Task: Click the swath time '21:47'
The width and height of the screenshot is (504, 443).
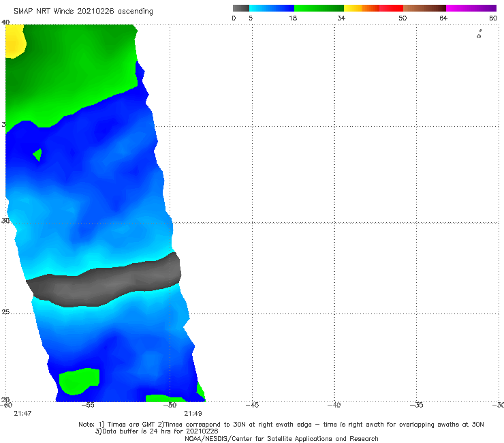Action: [22, 414]
